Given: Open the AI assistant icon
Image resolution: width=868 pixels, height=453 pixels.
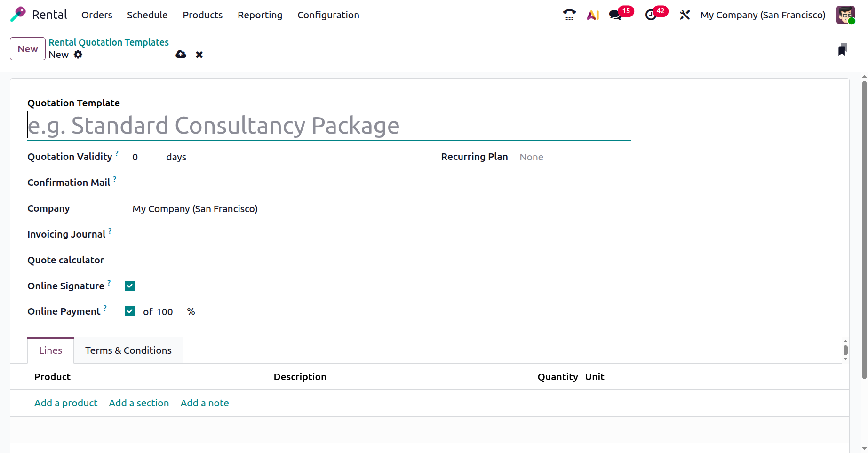Looking at the screenshot, I should 593,15.
